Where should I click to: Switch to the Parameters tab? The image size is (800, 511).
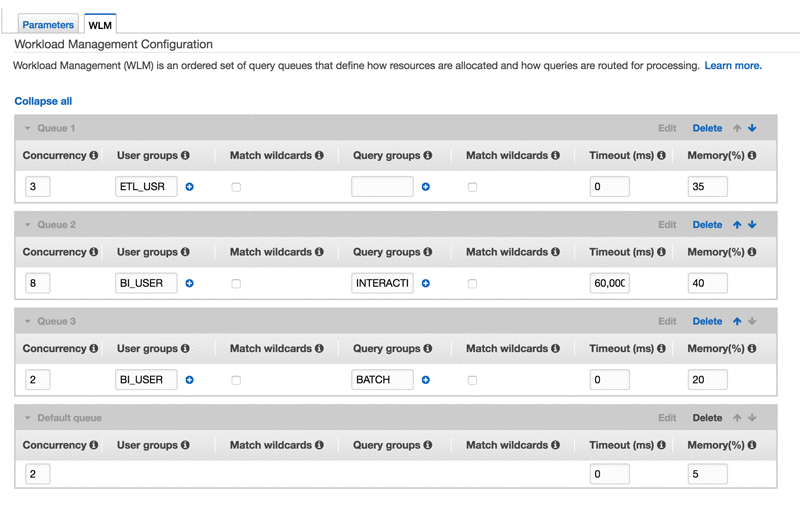point(48,24)
